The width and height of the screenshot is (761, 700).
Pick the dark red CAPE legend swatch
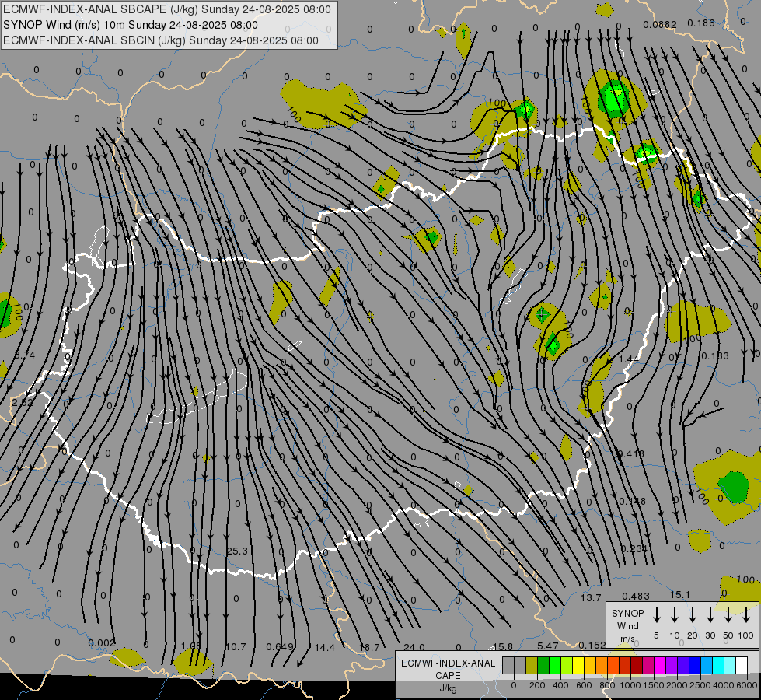tap(637, 665)
